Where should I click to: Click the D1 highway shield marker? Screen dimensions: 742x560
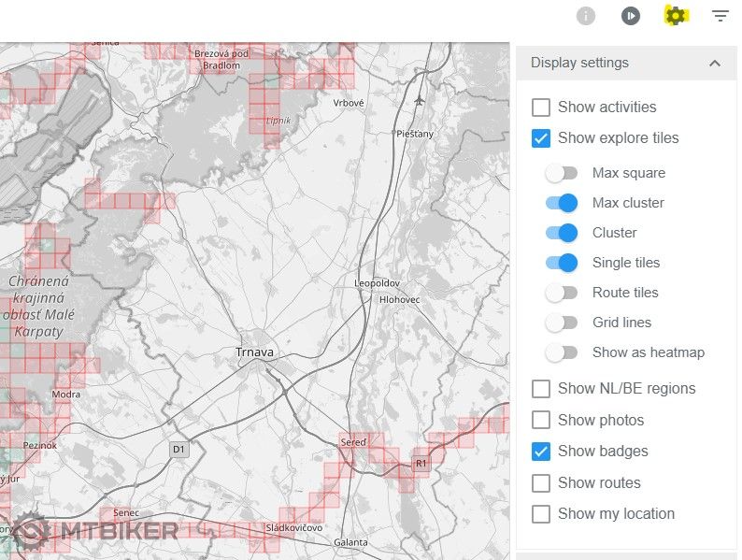pos(178,450)
